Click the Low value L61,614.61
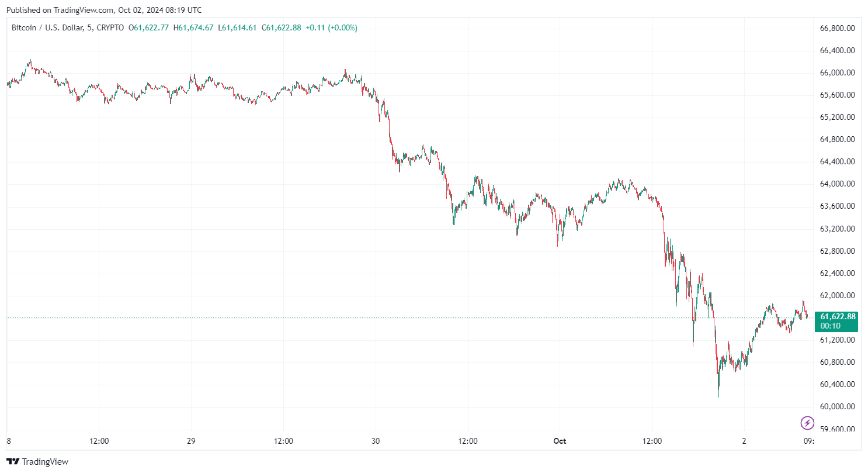 point(237,27)
